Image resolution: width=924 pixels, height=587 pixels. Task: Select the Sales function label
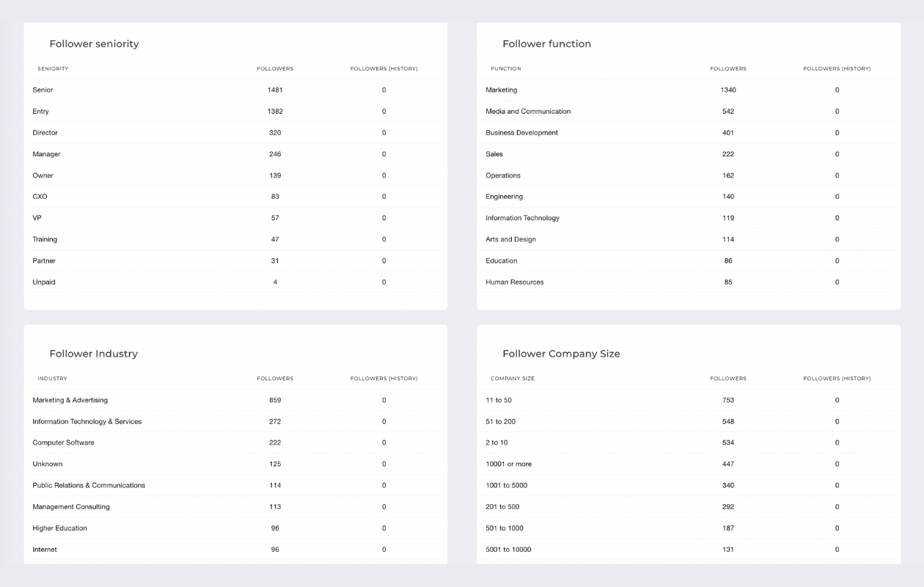[494, 154]
